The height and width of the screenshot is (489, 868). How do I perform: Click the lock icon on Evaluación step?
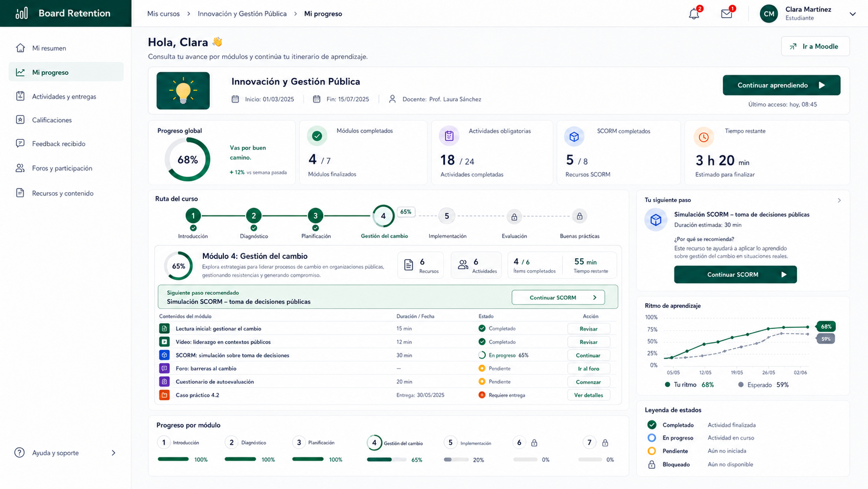514,217
